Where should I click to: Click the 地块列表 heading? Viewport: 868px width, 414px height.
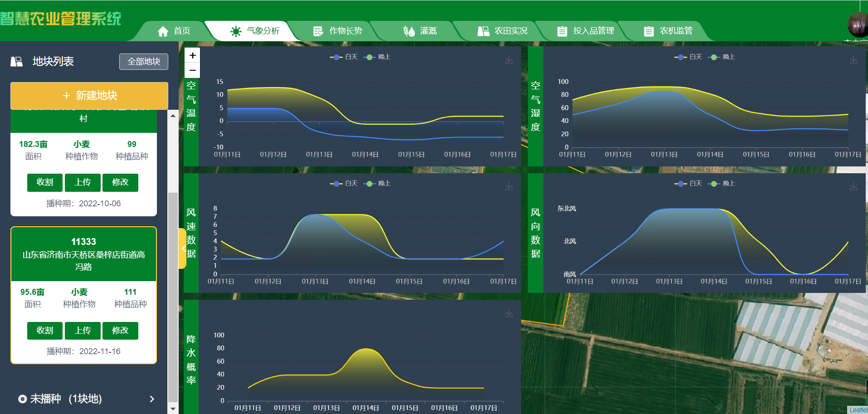[53, 62]
